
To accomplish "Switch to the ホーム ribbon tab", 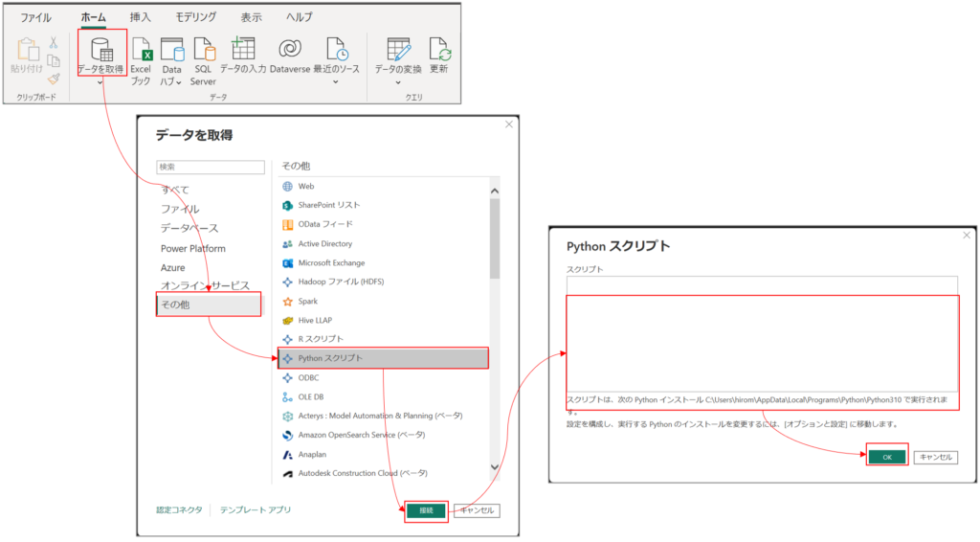I will 93,17.
